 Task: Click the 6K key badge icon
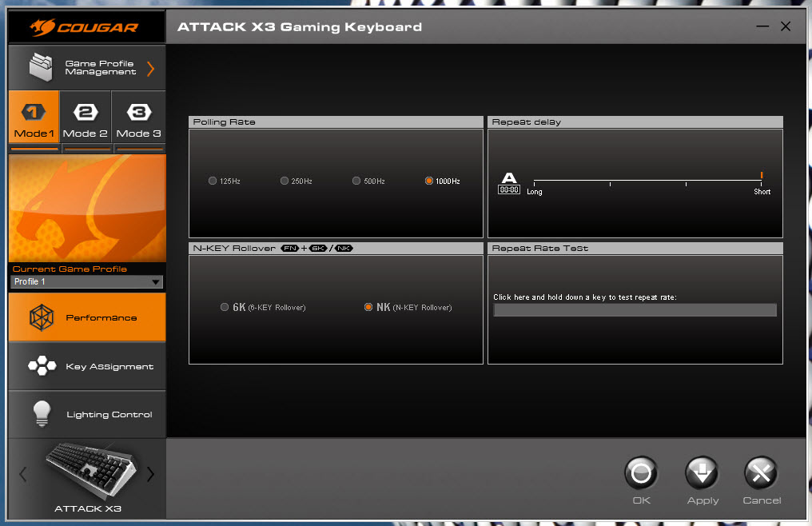tap(318, 249)
